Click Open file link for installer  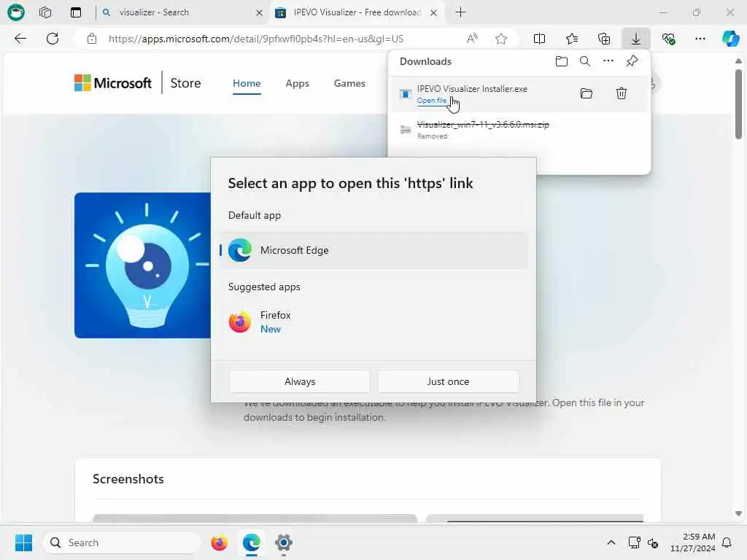click(432, 101)
